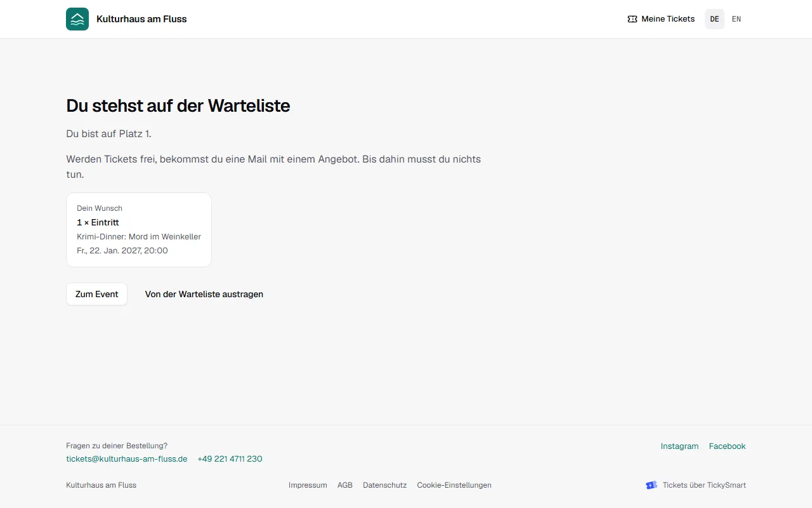Click the Dein Wunsch label

click(100, 208)
